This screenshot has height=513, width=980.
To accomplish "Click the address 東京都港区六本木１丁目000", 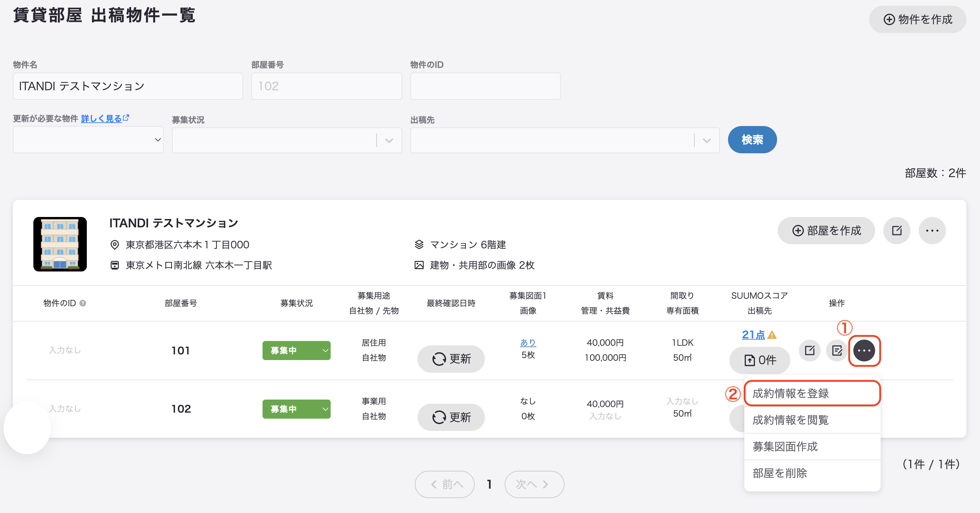I will pyautogui.click(x=188, y=245).
